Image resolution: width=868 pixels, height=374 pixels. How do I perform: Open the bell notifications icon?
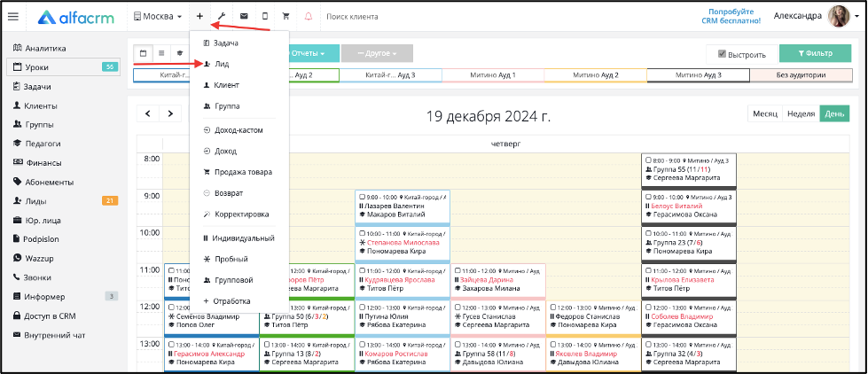(309, 17)
